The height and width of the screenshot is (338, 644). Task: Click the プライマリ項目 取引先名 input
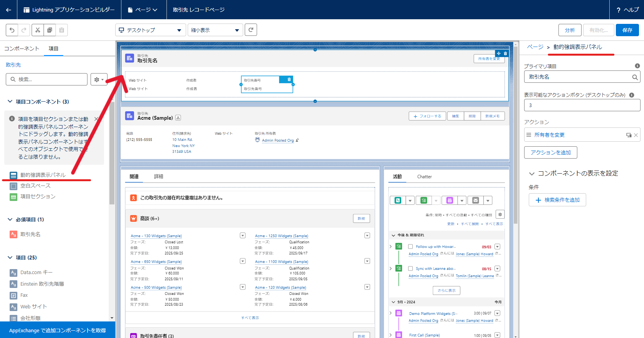[582, 77]
